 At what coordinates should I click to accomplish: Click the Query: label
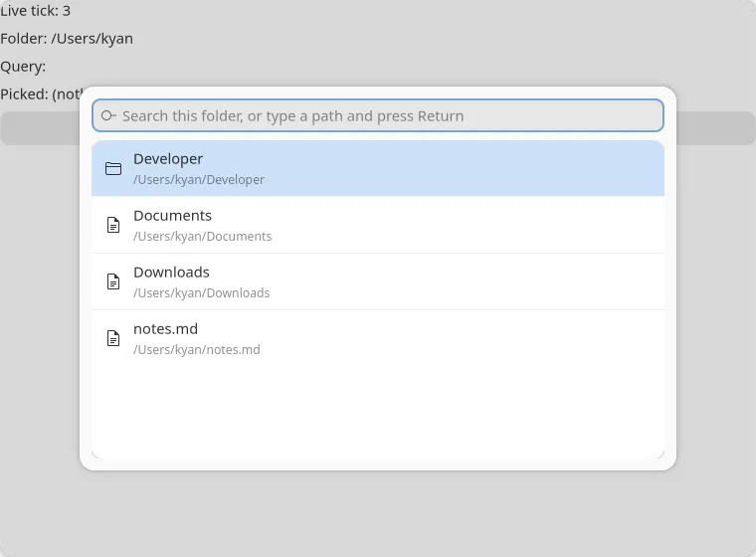[23, 67]
